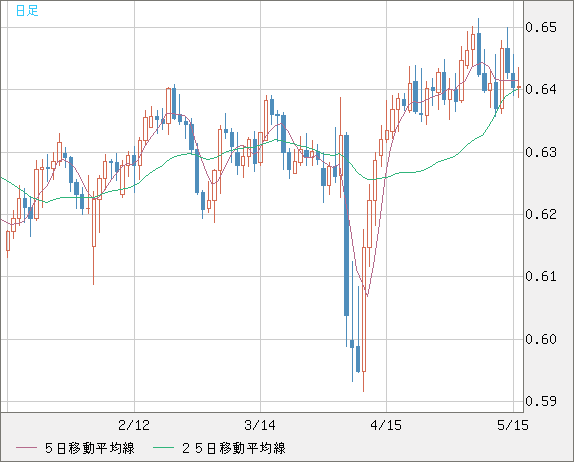Click the 0.62 price axis label

click(x=541, y=214)
